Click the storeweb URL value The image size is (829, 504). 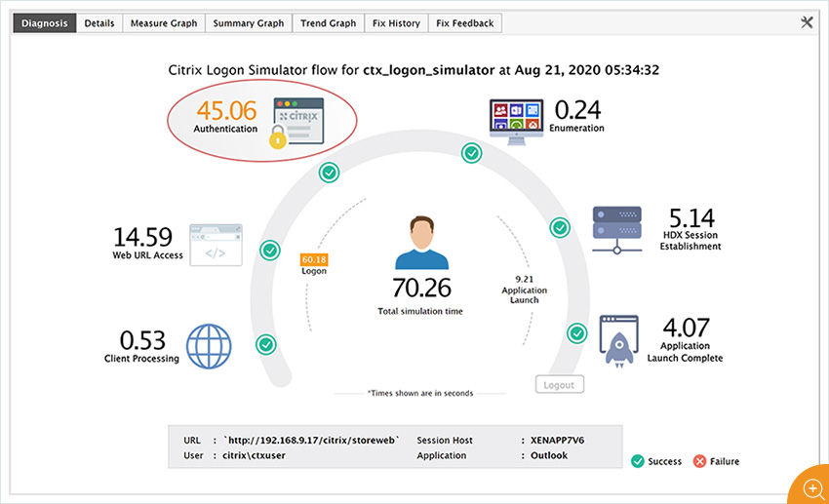(x=312, y=440)
